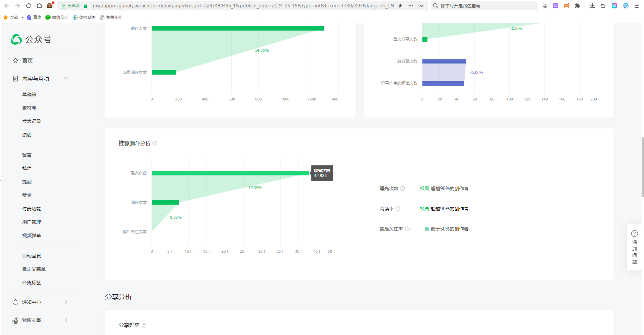Open the 遇到问题 help widget
Viewport: 644px width, 335px height.
tap(635, 247)
